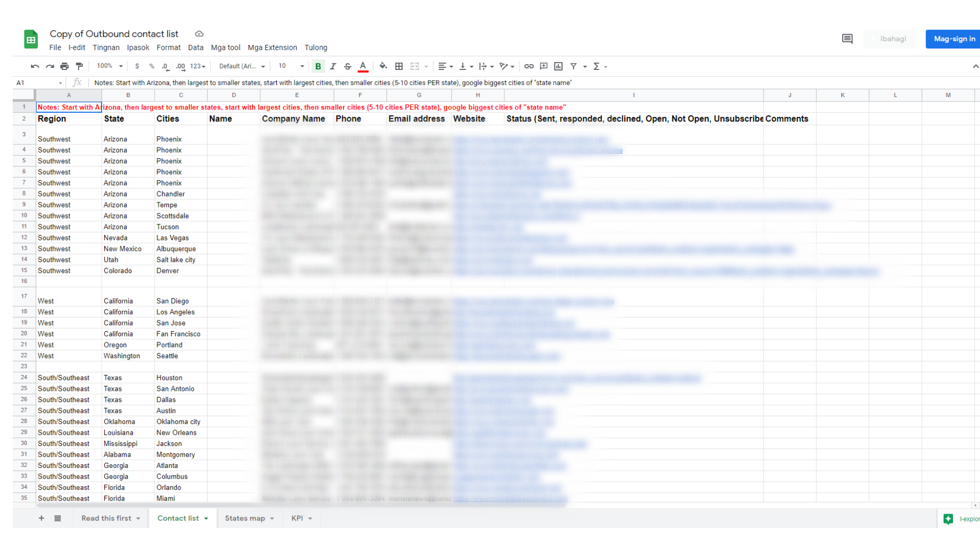The image size is (980, 551).
Task: Click the print icon
Action: [64, 66]
